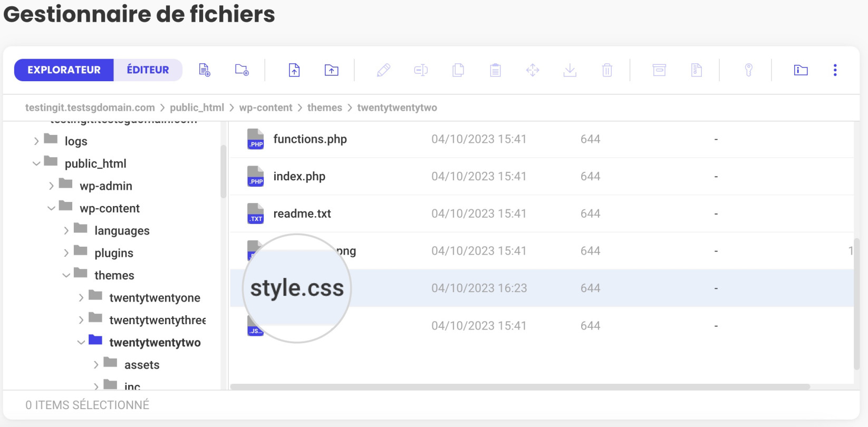868x427 pixels.
Task: Click the blue twentytwentytwo folder icon
Action: (x=95, y=339)
